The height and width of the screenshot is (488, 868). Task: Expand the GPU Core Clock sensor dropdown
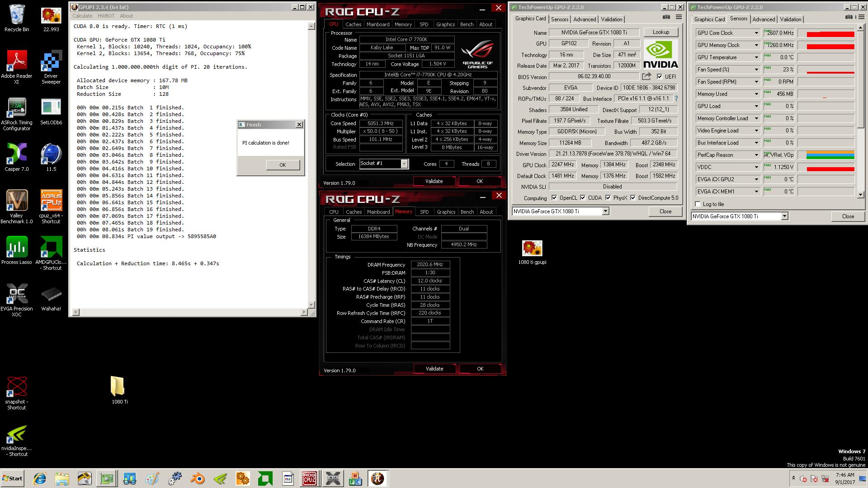click(x=756, y=33)
